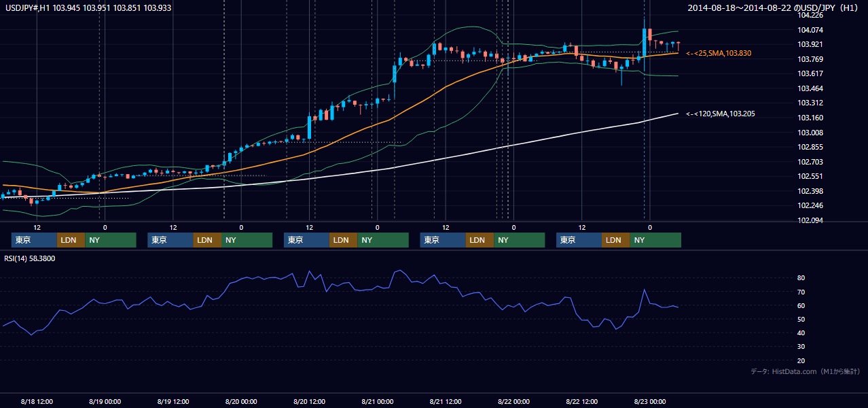
Task: Choose the 8/22 00:00 date marker
Action: click(513, 401)
